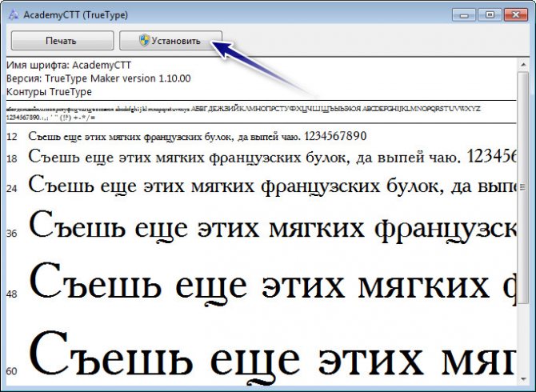This screenshot has width=536, height=392.
Task: Click the size label 48
Action: point(12,294)
